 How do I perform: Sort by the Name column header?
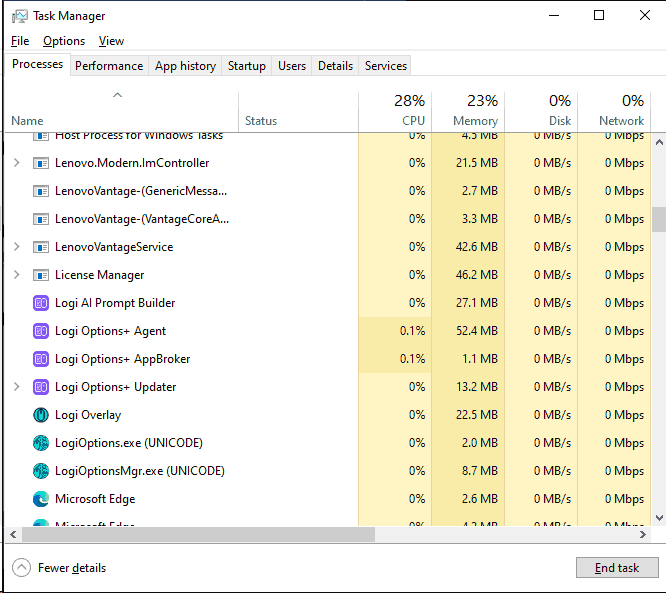coord(121,111)
